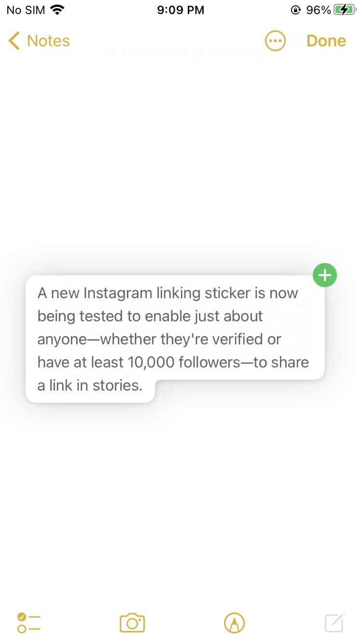Tap the No SIM carrier text
Viewport: 362px width, 644px height.
26,10
